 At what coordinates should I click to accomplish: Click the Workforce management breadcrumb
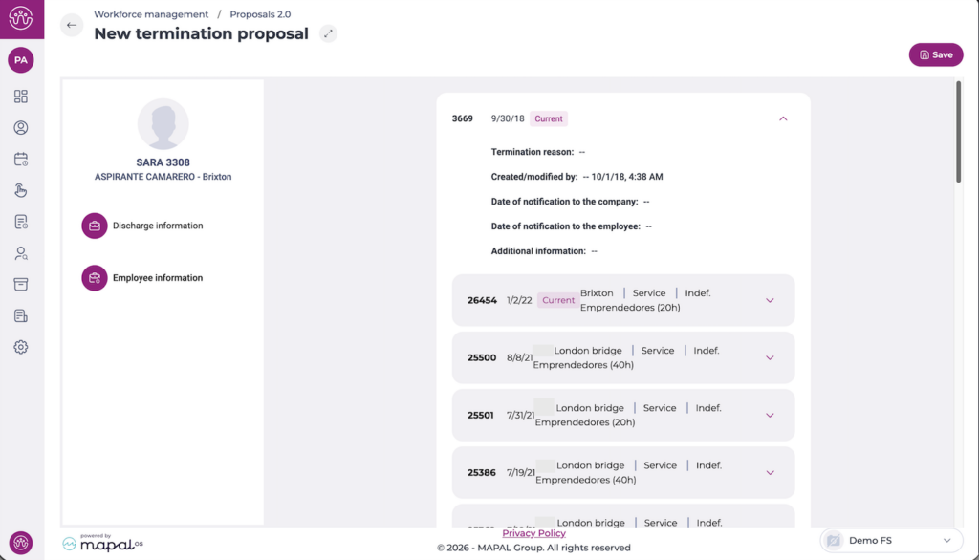point(151,14)
